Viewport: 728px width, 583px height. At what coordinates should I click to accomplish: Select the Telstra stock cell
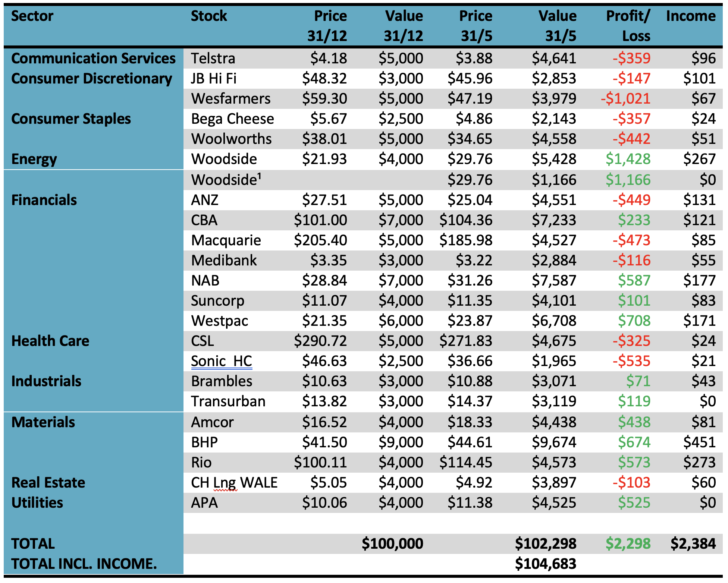pyautogui.click(x=213, y=59)
